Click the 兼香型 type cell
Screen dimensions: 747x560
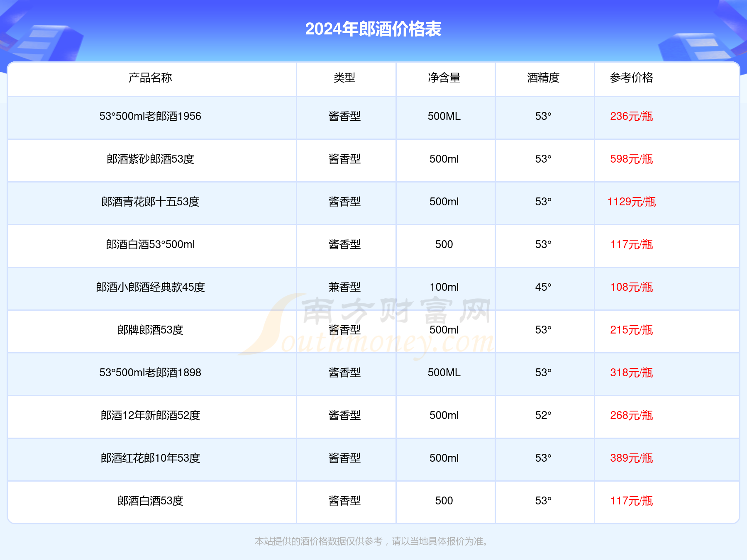[344, 287]
